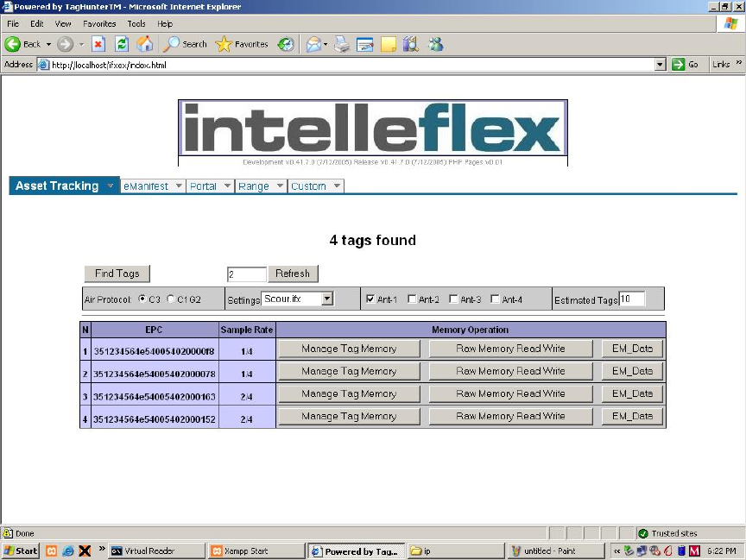Click the Start button

pyautogui.click(x=21, y=551)
